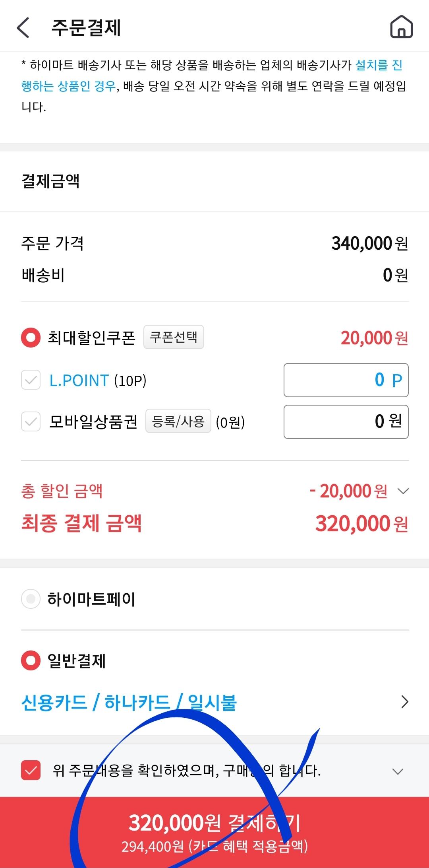Tap the back arrow icon

23,28
